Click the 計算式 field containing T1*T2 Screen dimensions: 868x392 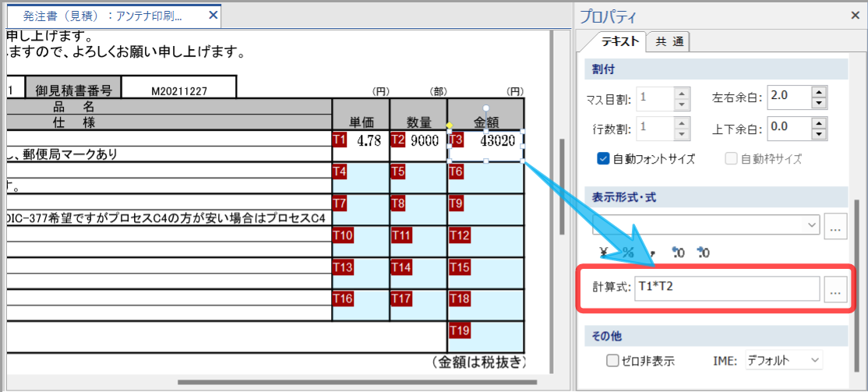(x=727, y=288)
